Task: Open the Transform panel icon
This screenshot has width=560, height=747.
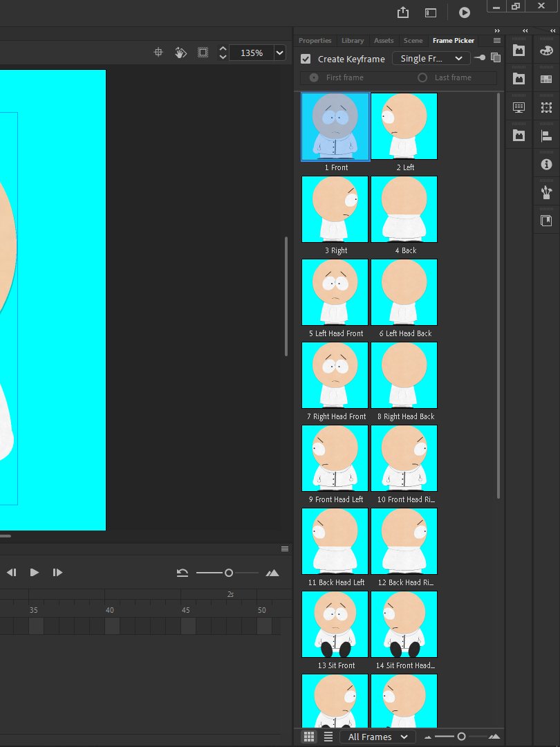Action: click(546, 107)
